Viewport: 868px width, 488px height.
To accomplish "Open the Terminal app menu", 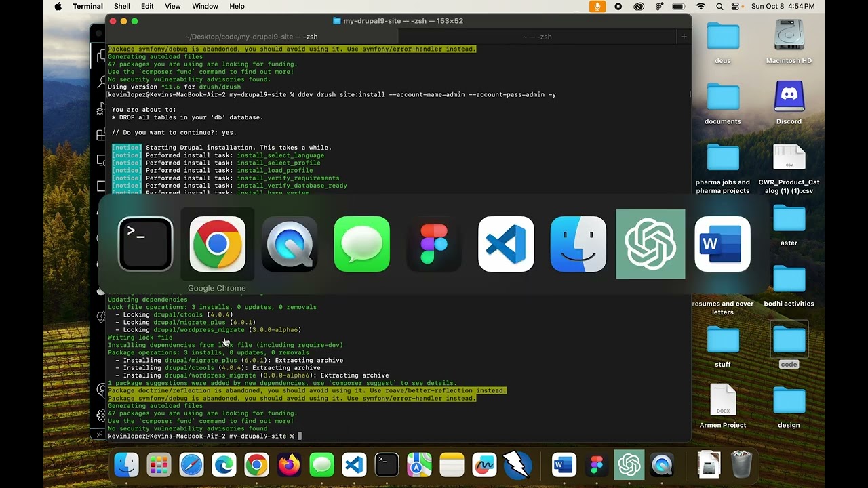I will click(88, 6).
